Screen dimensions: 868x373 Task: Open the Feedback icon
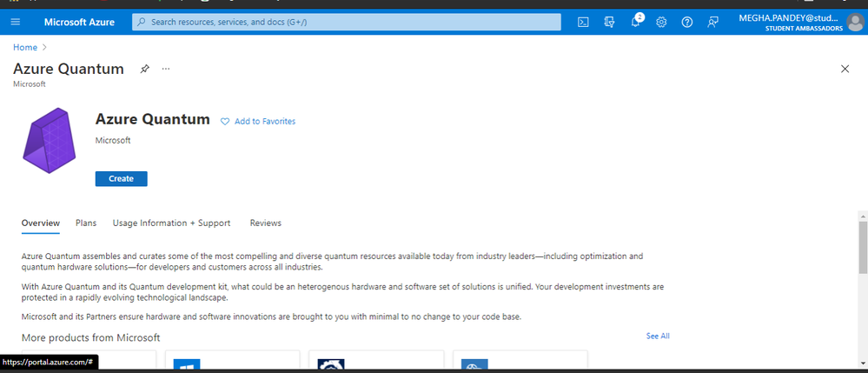pos(713,22)
